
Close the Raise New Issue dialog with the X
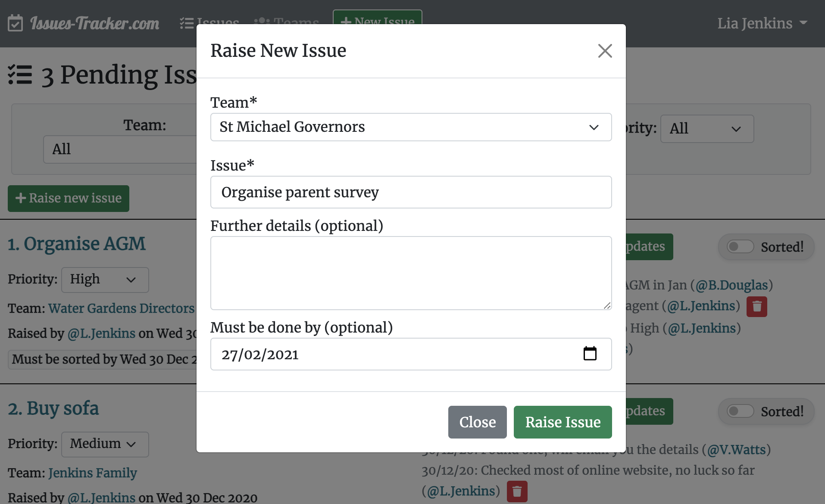coord(604,51)
